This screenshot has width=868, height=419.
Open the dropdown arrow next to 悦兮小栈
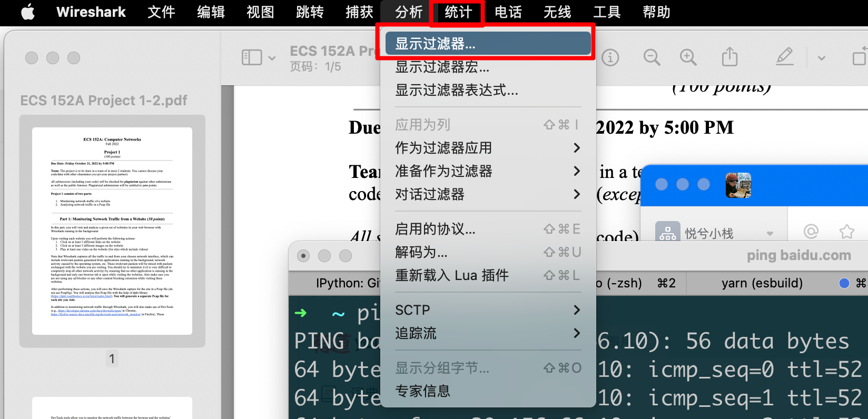[770, 234]
